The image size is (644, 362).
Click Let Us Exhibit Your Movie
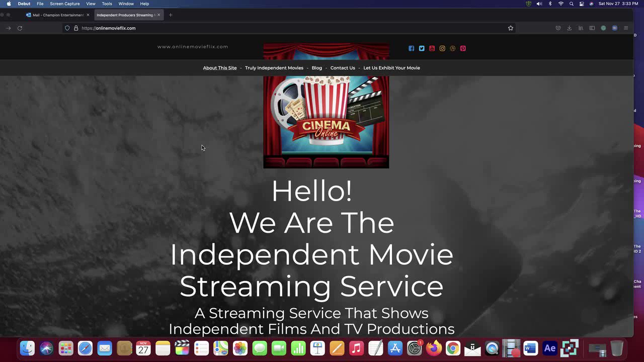click(391, 68)
